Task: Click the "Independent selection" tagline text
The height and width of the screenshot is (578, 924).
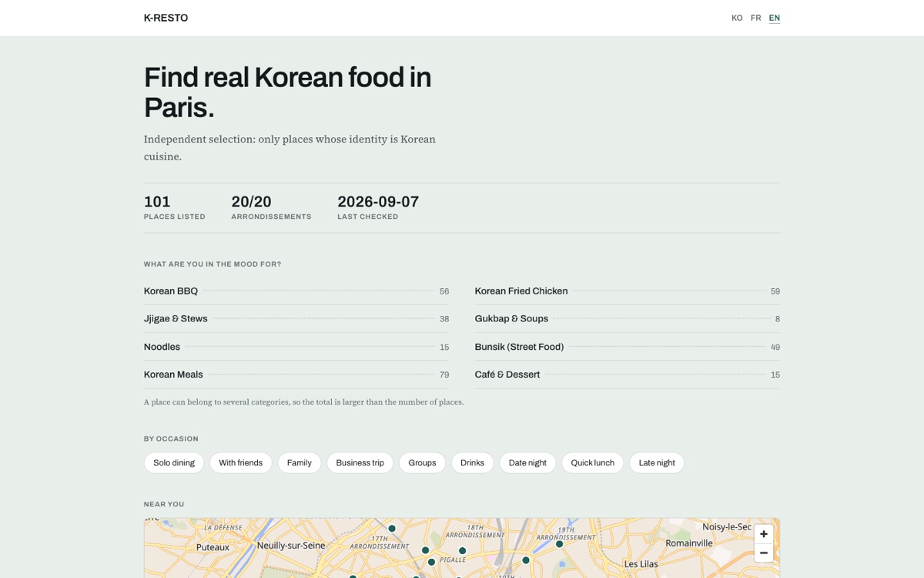Action: [290, 147]
